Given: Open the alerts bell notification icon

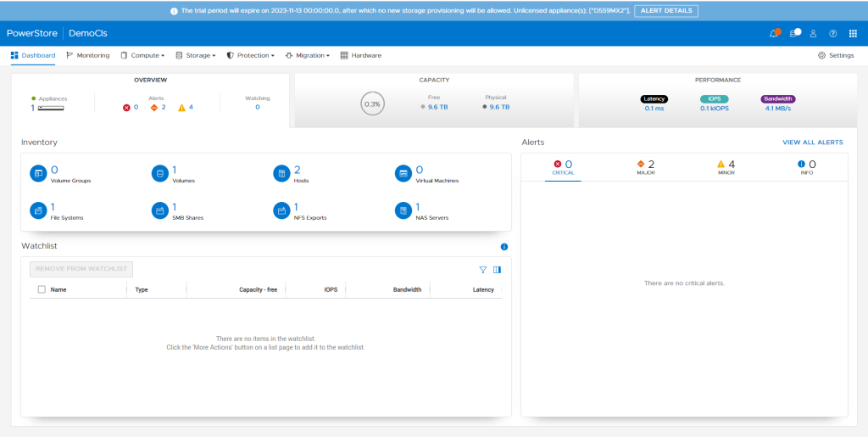Looking at the screenshot, I should click(773, 33).
